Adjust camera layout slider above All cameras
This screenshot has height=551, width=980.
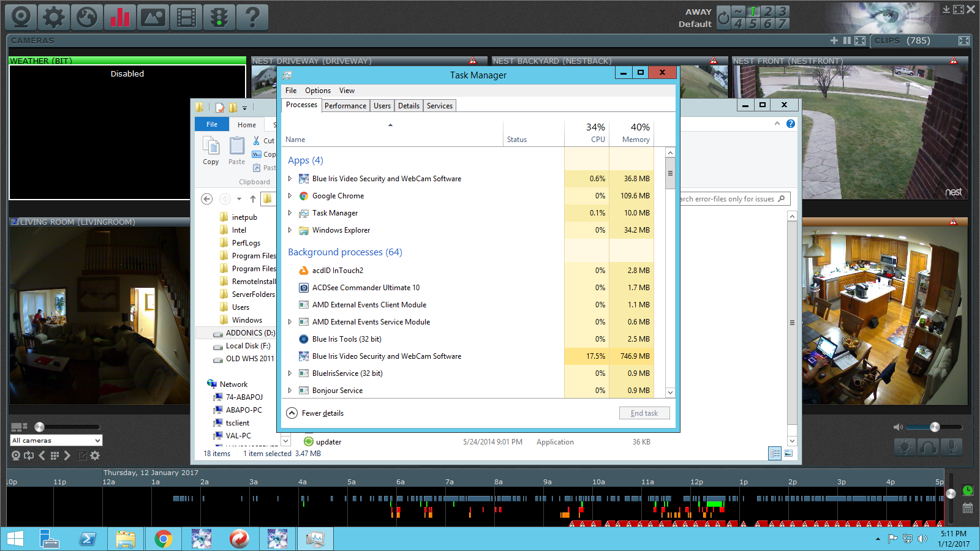39,427
